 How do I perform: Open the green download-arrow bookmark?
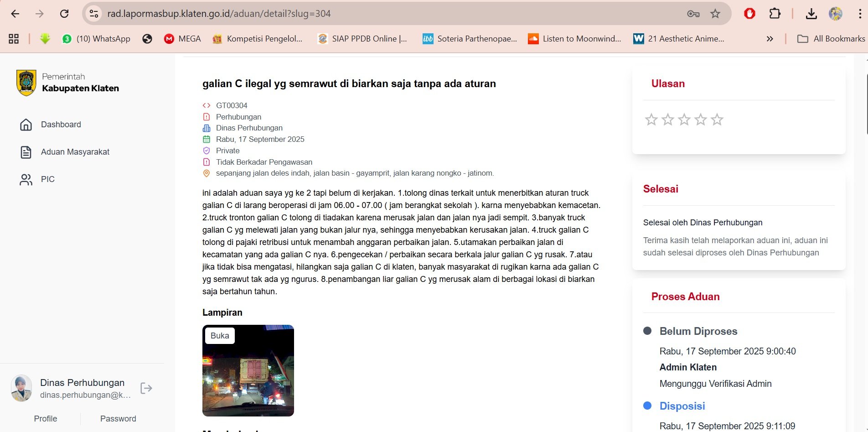45,39
